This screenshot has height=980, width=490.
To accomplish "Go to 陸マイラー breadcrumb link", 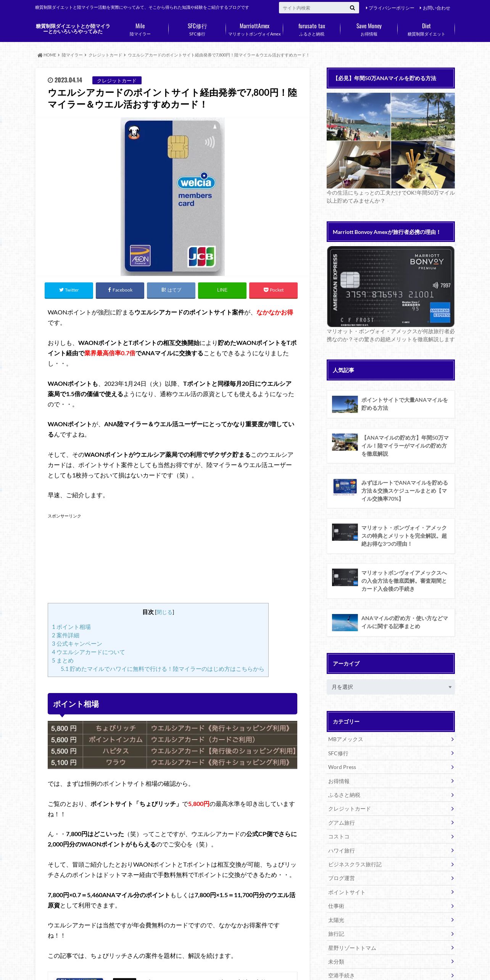I will coord(72,55).
